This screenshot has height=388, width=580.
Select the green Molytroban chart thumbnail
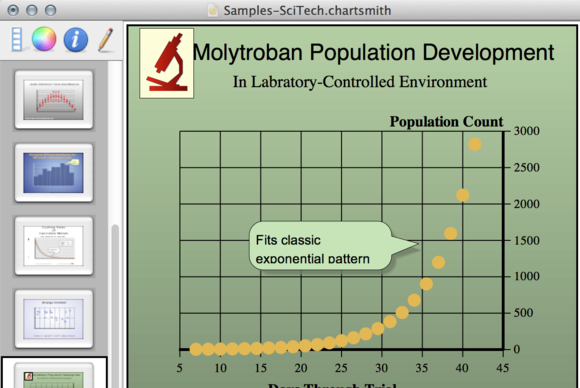[54, 375]
